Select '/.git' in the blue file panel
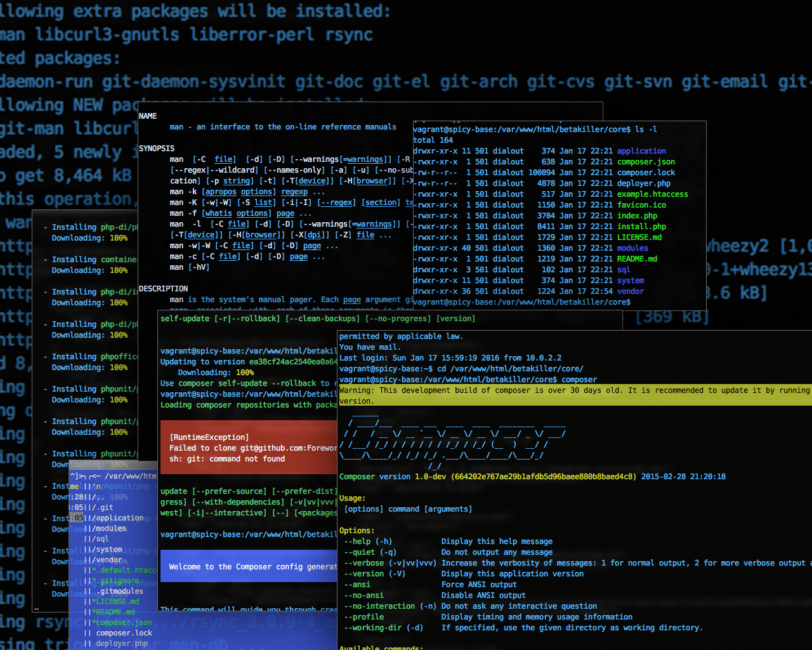 101,507
